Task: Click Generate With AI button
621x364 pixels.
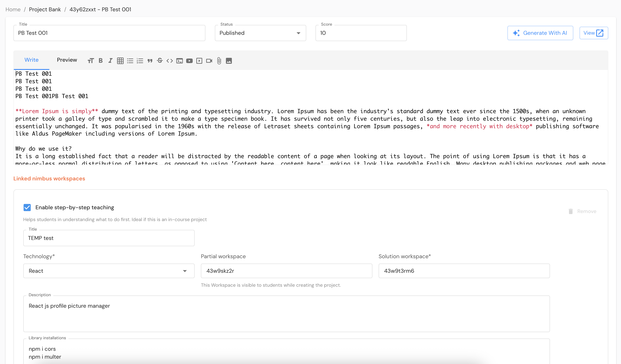Action: tap(540, 33)
